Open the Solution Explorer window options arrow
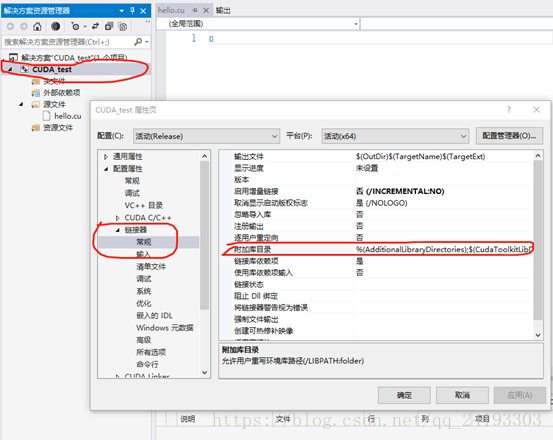Screen dimensions: 553x440 (x=122, y=11)
